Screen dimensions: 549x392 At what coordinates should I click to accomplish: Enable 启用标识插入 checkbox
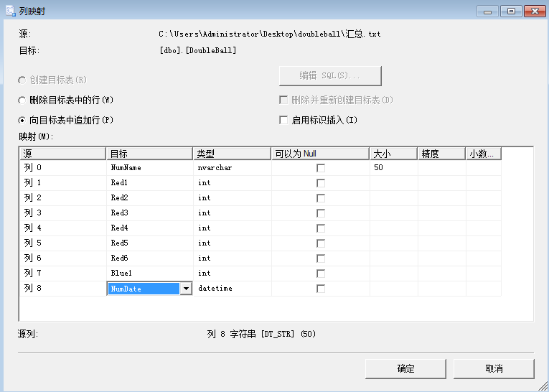pyautogui.click(x=283, y=120)
